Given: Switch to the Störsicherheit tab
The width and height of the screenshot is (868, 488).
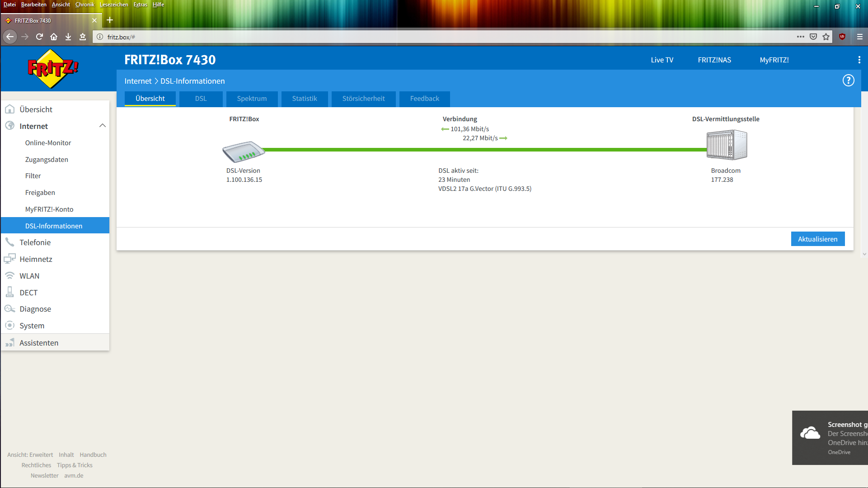Looking at the screenshot, I should [x=363, y=99].
